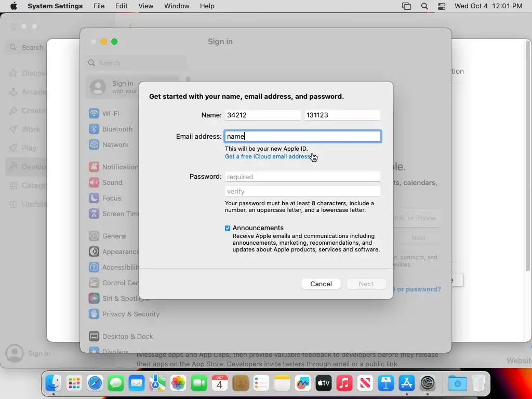Click the System Settings search field

coord(136,63)
